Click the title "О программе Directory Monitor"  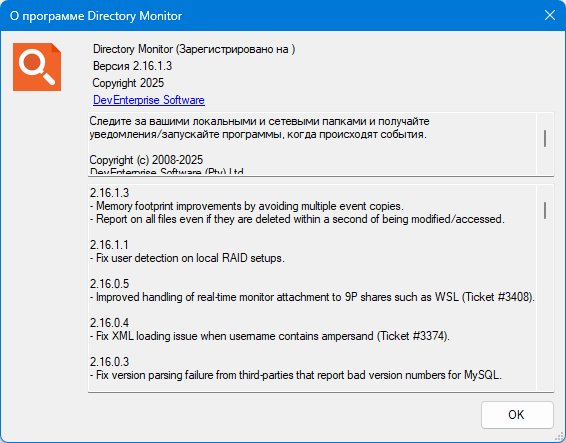pos(96,16)
